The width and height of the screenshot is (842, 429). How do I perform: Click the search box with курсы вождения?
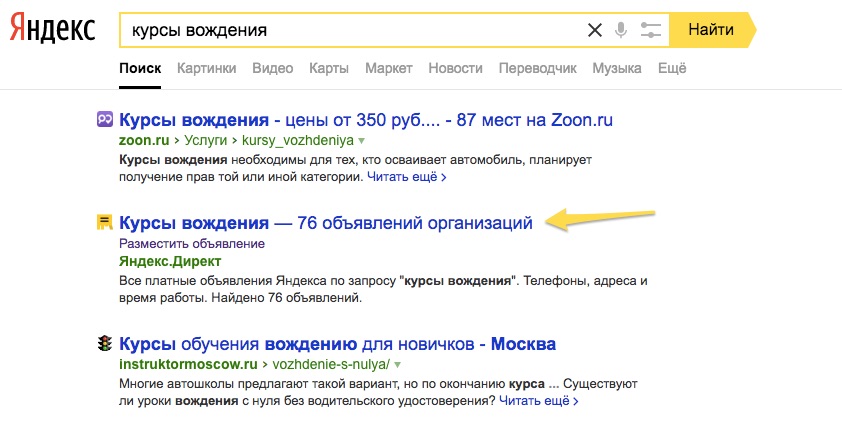click(x=350, y=30)
